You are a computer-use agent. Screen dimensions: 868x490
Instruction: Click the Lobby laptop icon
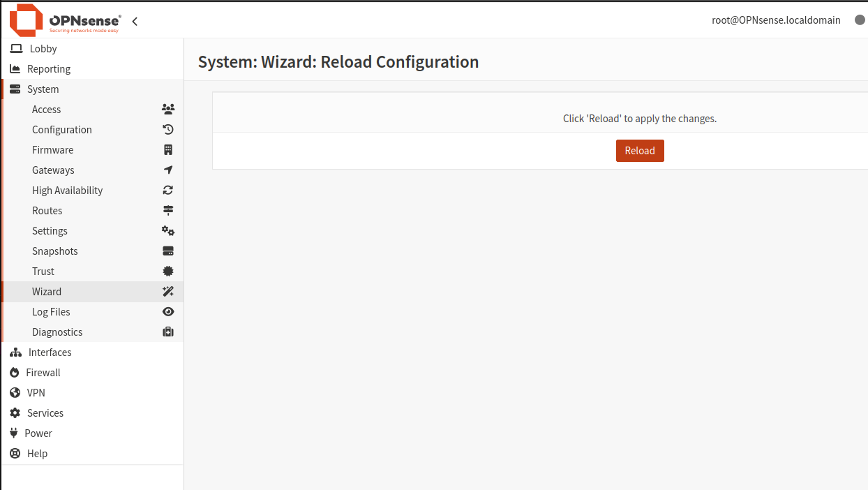pyautogui.click(x=16, y=49)
